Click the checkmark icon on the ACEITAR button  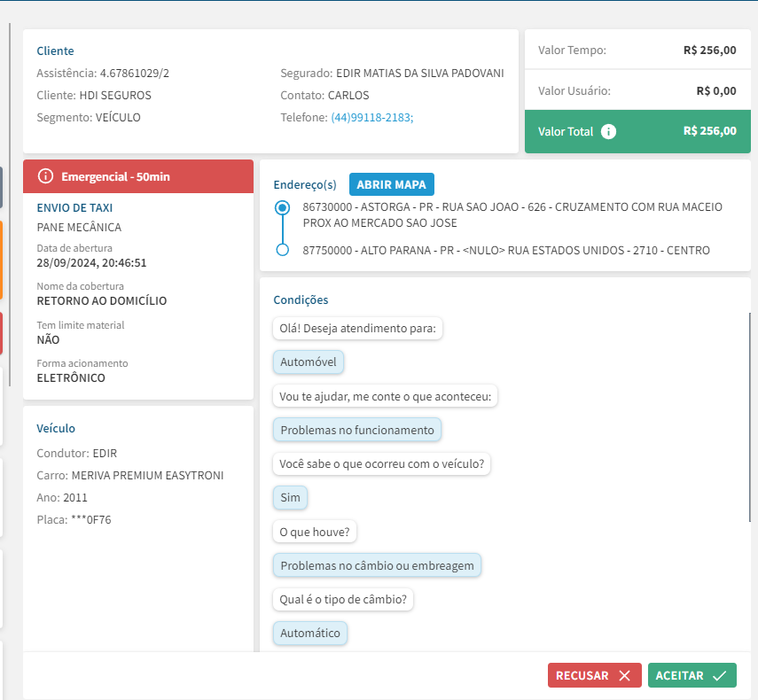pos(719,675)
